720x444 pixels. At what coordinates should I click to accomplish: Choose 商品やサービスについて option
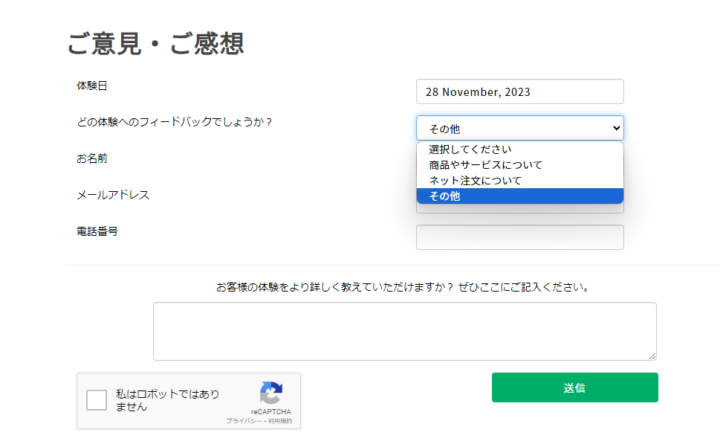(485, 165)
